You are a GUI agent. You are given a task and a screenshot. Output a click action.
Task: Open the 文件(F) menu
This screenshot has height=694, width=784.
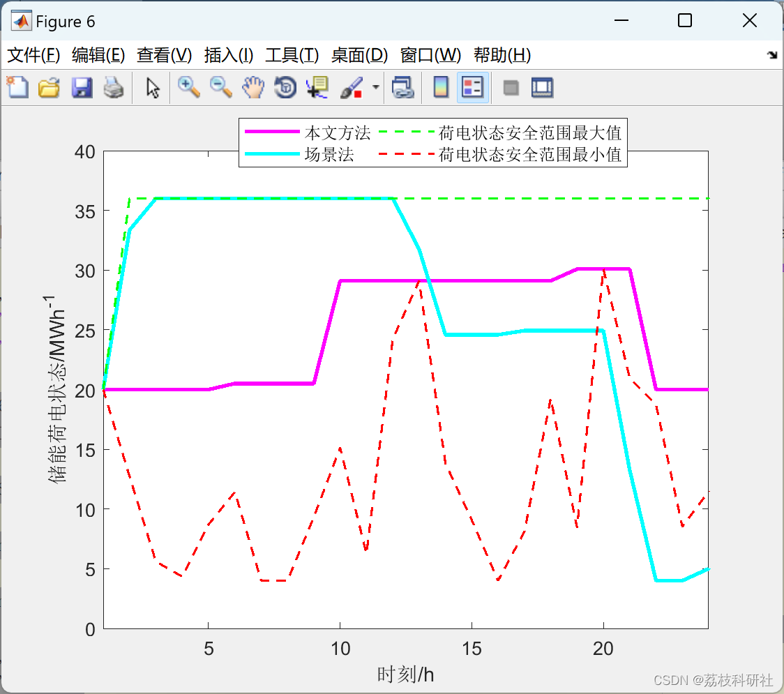[x=33, y=55]
